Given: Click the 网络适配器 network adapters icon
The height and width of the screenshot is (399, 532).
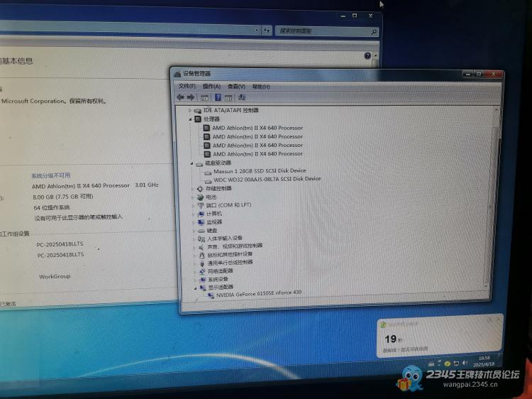Looking at the screenshot, I should [x=203, y=271].
